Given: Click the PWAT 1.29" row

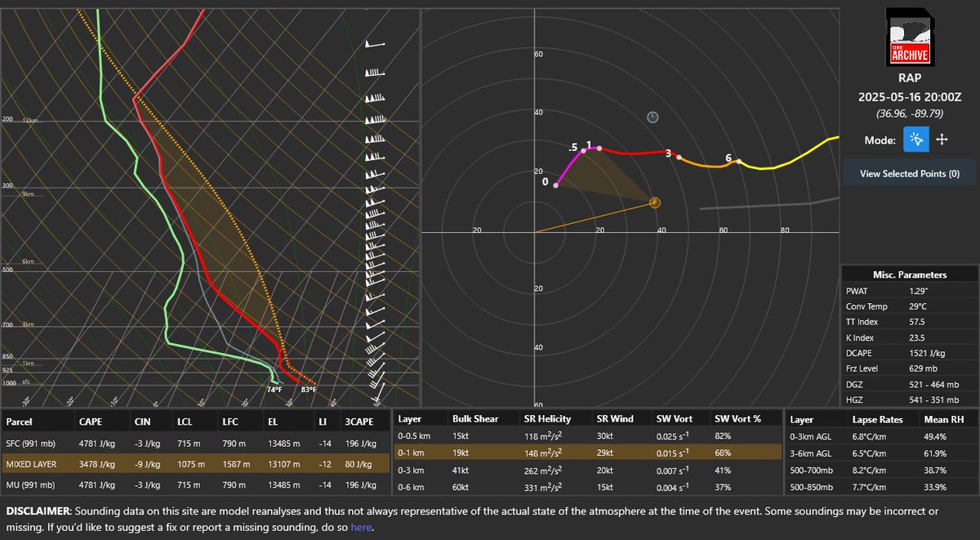Looking at the screenshot, I should click(x=909, y=291).
